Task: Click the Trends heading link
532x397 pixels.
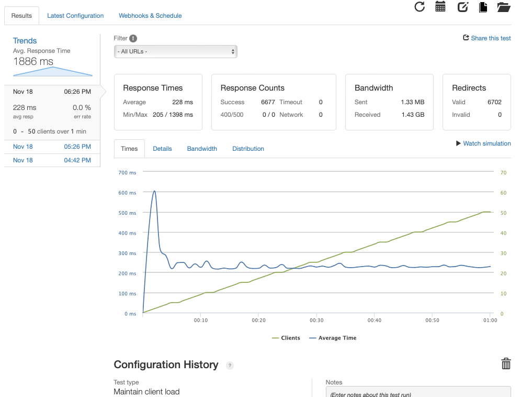Action: 25,41
